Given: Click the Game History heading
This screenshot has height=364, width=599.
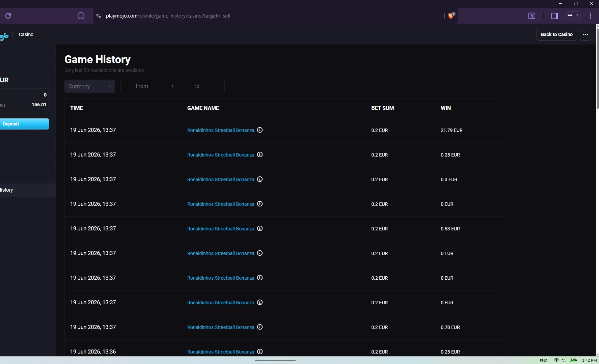Looking at the screenshot, I should point(98,59).
